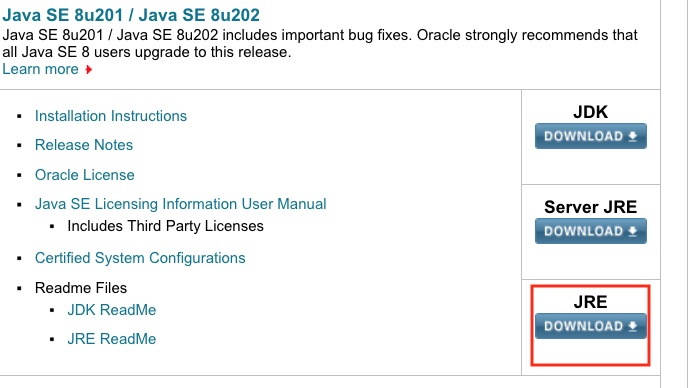
Task: Click the JRE Download button
Action: pos(590,326)
